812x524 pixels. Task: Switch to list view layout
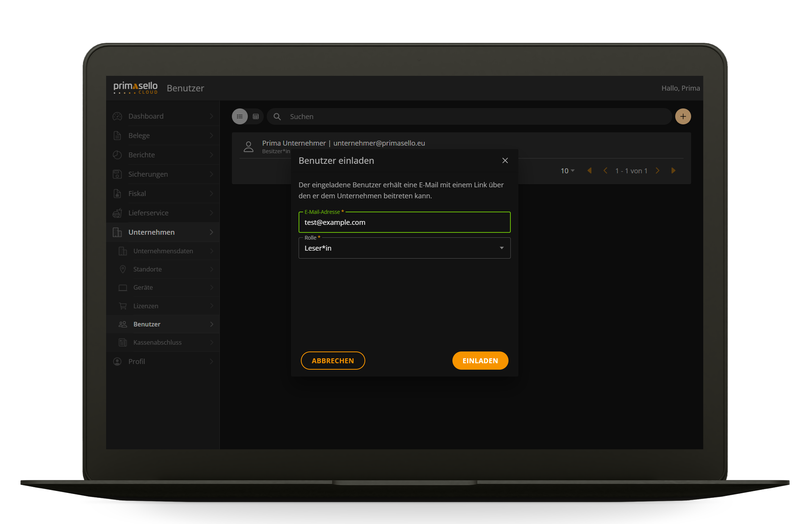(239, 116)
